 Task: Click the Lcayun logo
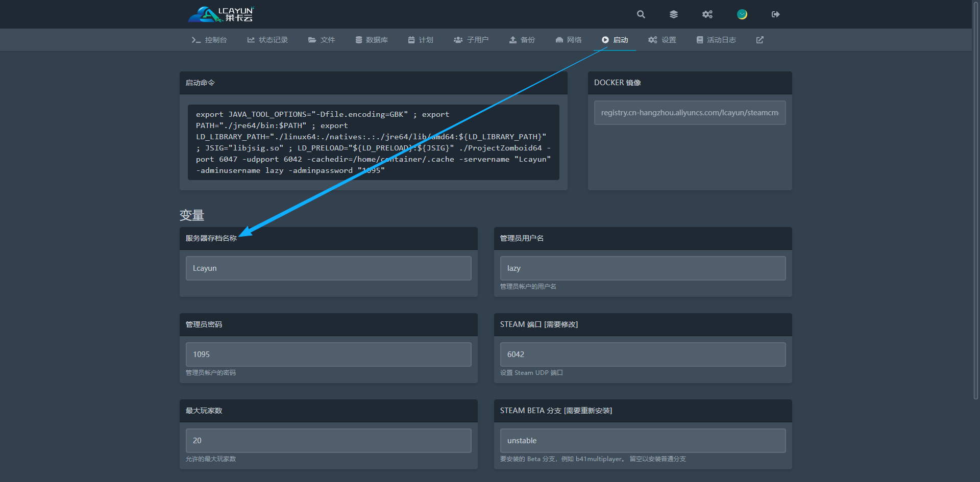coord(221,14)
